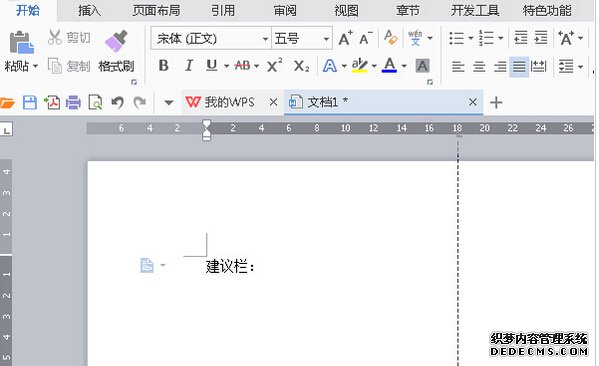The image size is (599, 366).
Task: Toggle justified text alignment
Action: coord(519,66)
